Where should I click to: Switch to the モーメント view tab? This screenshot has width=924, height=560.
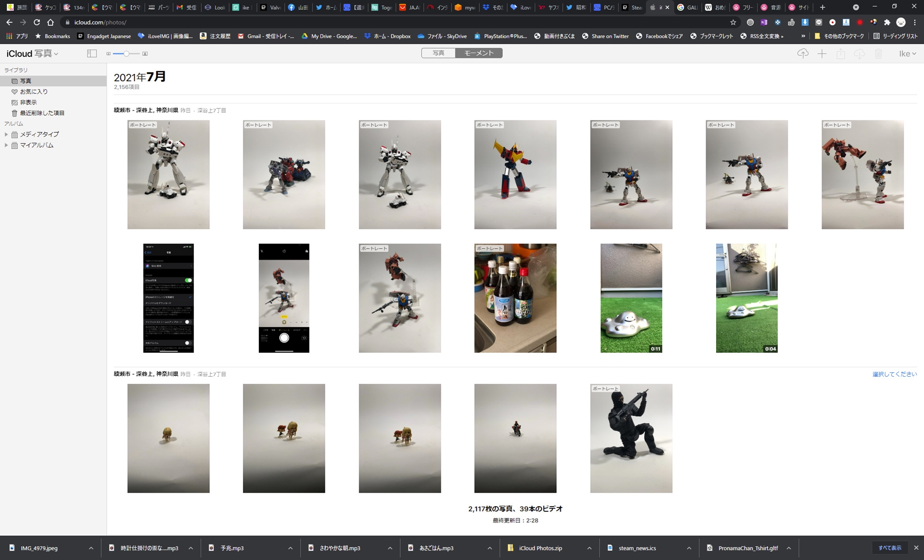click(x=478, y=53)
